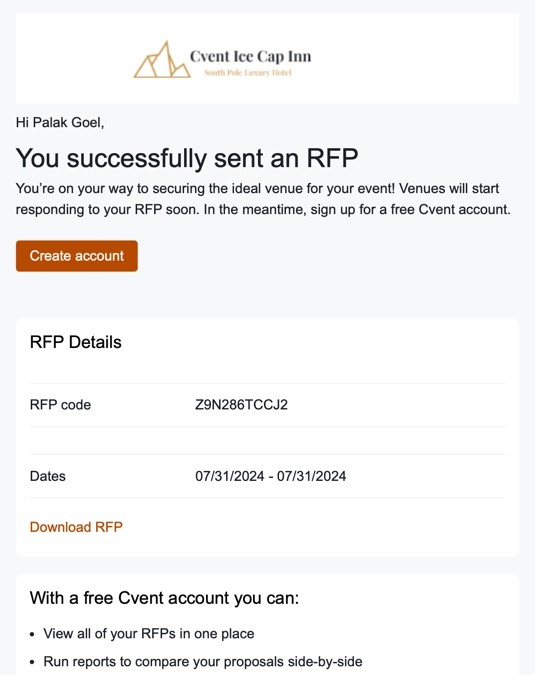Click the Cvent Ice Cap Inn title
Image resolution: width=538 pixels, height=698 pixels.
(251, 56)
